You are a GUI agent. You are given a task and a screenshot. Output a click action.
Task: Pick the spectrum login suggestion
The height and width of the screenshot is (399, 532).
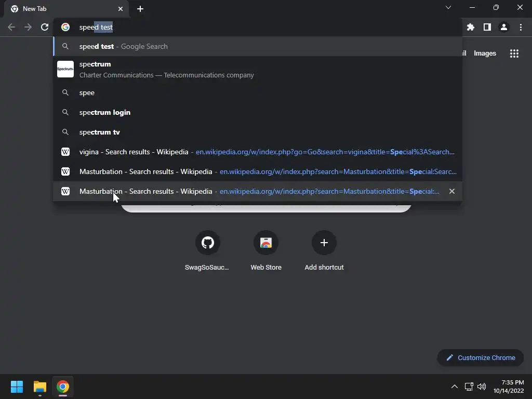pos(258,112)
